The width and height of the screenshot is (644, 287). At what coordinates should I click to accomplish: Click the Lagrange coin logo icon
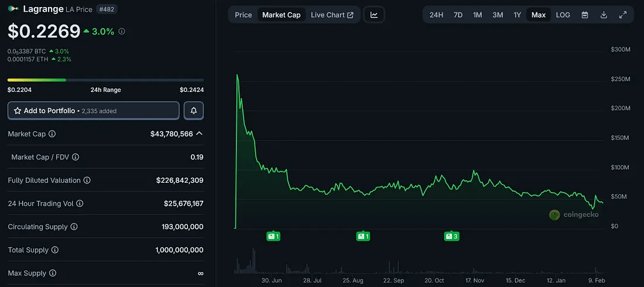pos(13,9)
